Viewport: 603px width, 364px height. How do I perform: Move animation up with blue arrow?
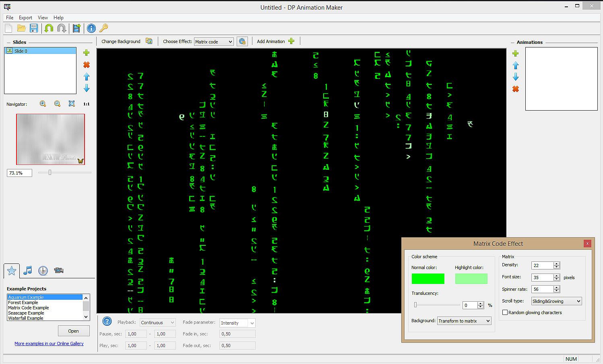(x=515, y=65)
